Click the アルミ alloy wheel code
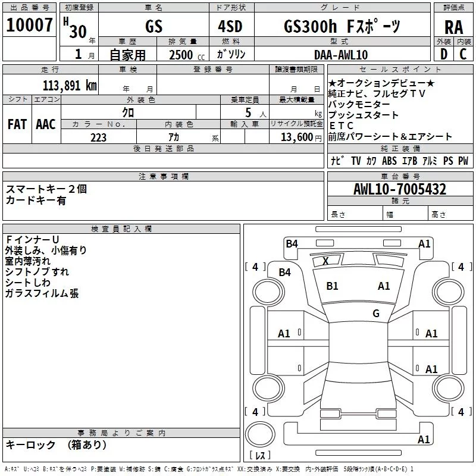476x476 pixels. pos(430,161)
